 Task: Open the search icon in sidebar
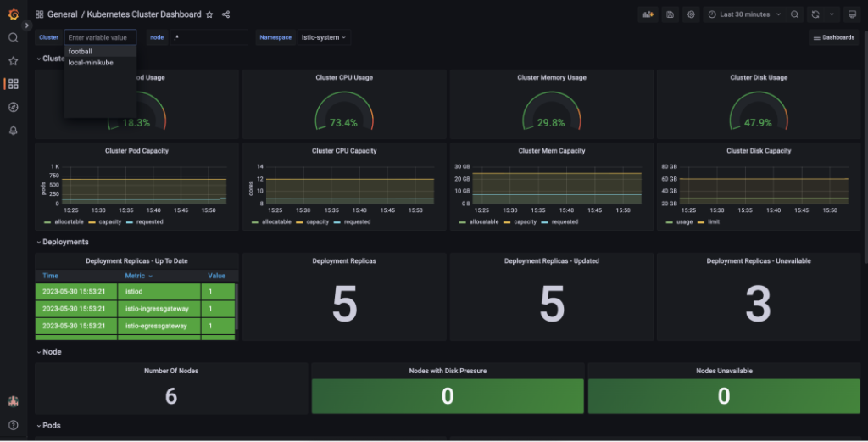[13, 37]
